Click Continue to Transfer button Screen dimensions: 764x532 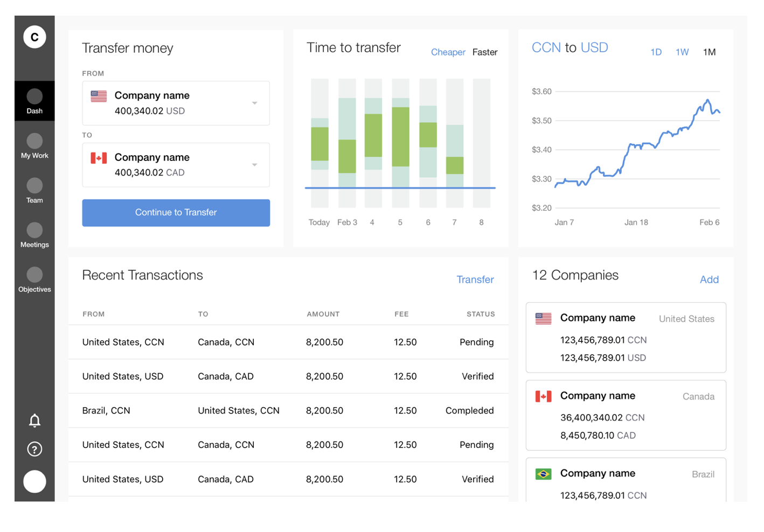point(176,213)
